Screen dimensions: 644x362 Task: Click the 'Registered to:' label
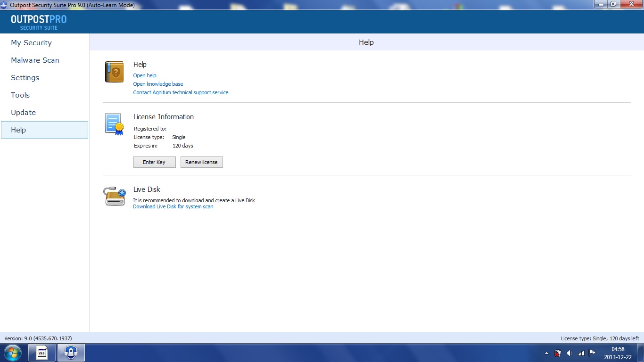[x=150, y=129]
